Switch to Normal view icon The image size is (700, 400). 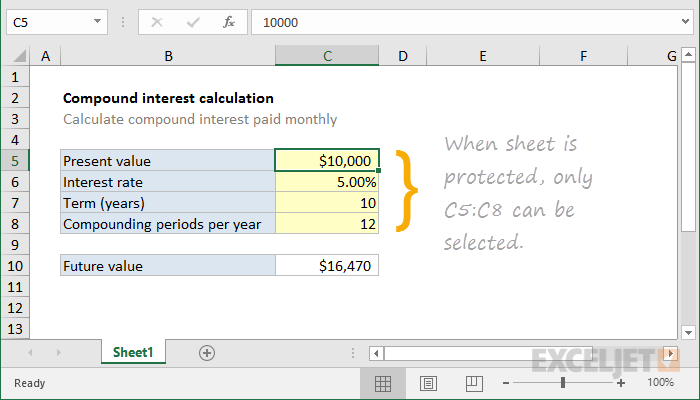coord(383,383)
